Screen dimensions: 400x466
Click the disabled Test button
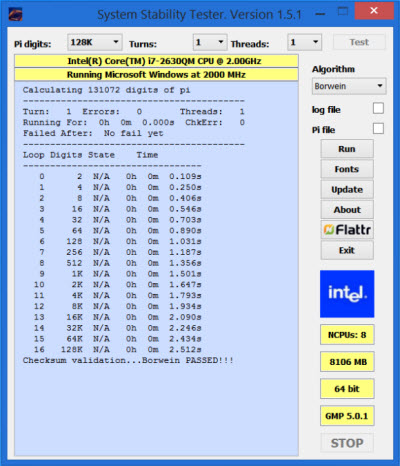point(359,42)
